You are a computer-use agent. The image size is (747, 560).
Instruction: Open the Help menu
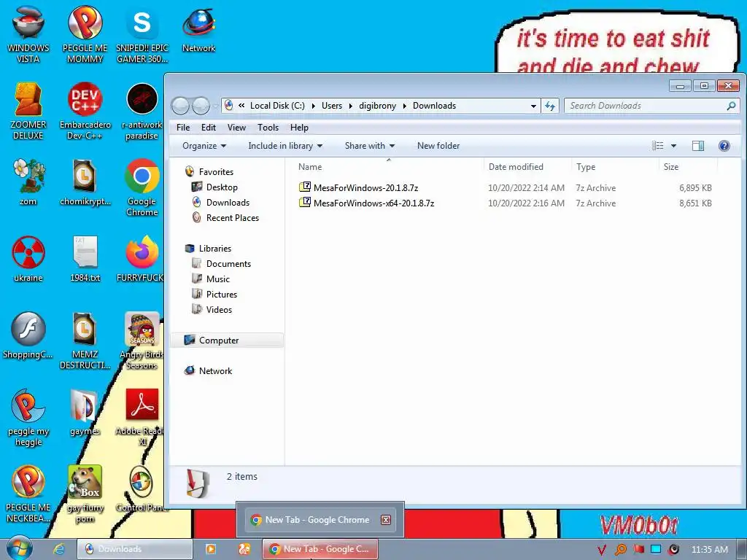point(299,128)
